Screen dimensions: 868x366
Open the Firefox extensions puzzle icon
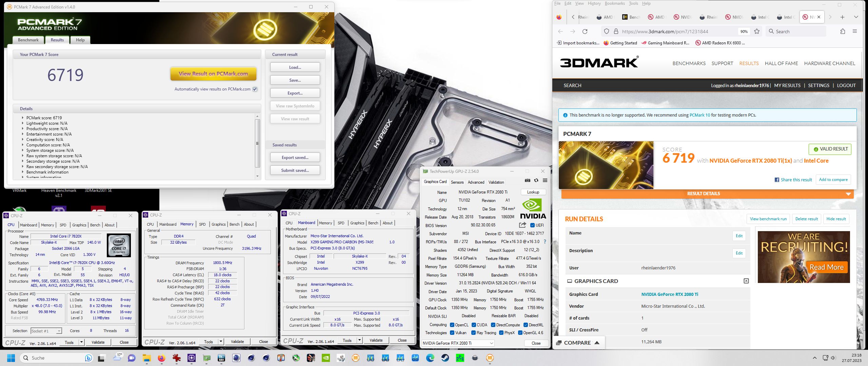click(x=843, y=32)
